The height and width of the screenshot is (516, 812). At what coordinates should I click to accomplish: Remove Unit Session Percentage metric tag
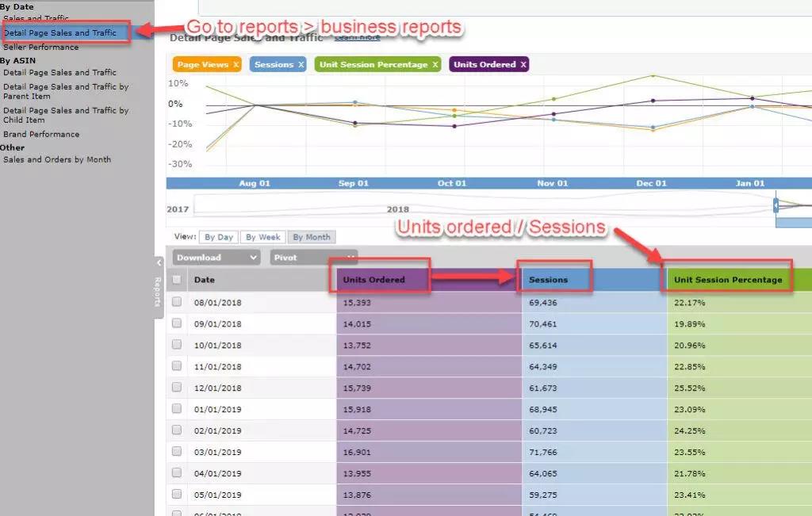coord(435,65)
